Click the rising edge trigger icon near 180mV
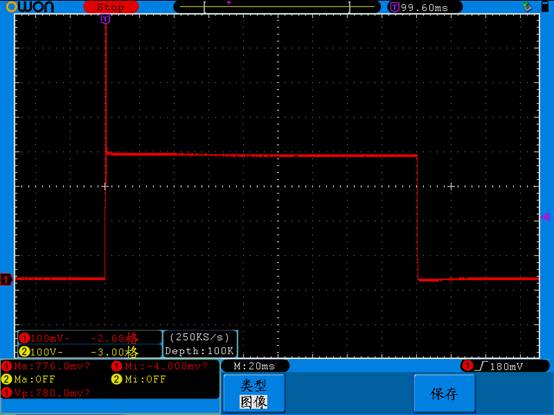Image resolution: width=554 pixels, height=415 pixels. 481,366
